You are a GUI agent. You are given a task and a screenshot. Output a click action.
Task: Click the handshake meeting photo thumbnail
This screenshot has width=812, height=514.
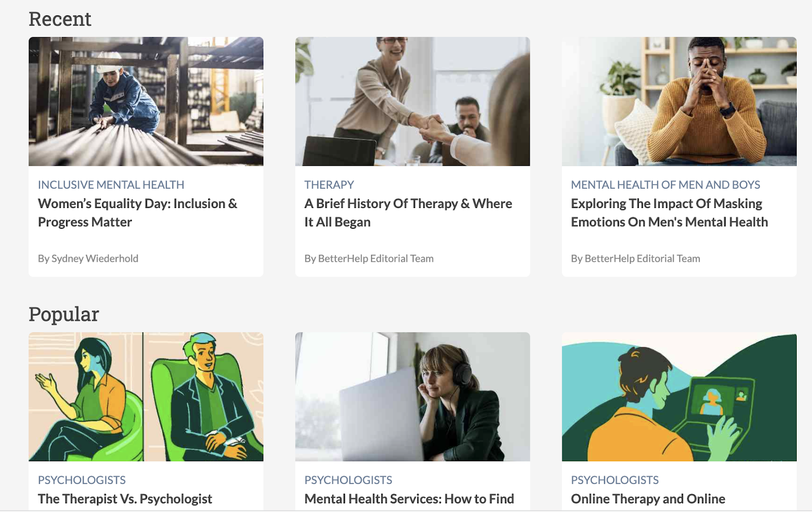click(x=413, y=101)
